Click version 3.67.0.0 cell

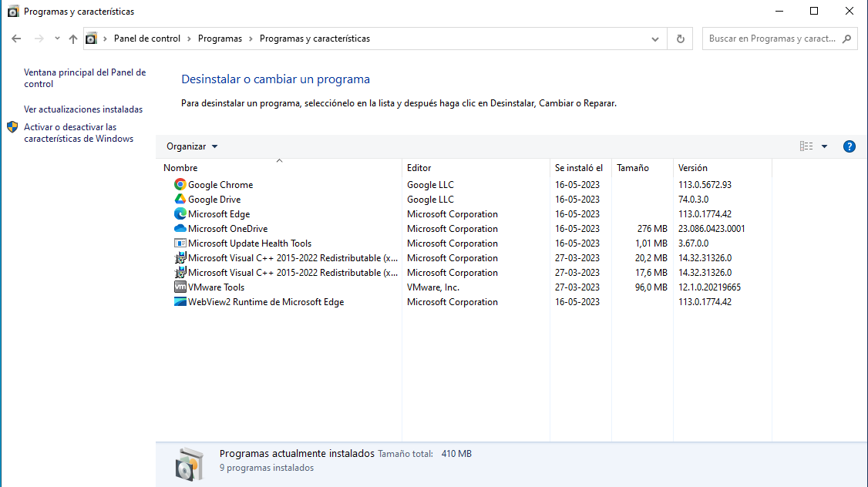pyautogui.click(x=693, y=243)
